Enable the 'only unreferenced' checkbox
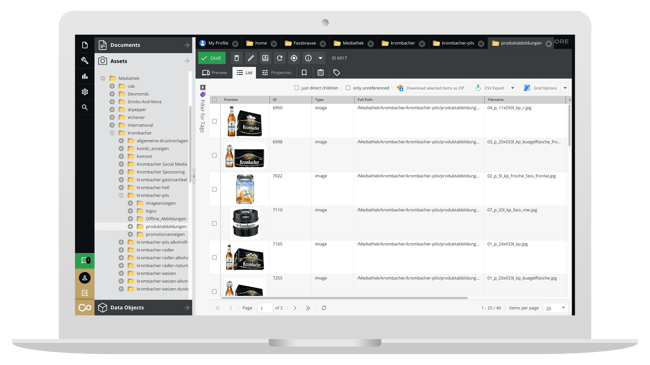 pos(348,88)
